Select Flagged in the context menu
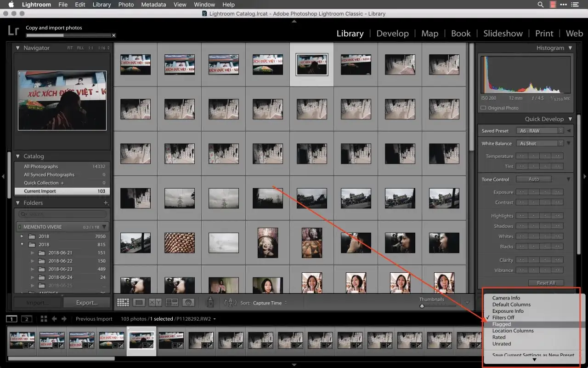This screenshot has height=368, width=588. 502,324
